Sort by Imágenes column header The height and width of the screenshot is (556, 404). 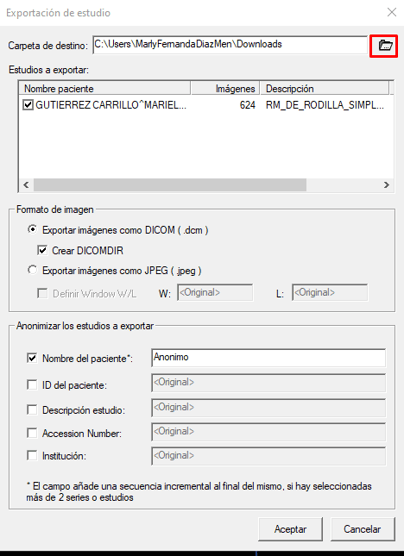225,88
